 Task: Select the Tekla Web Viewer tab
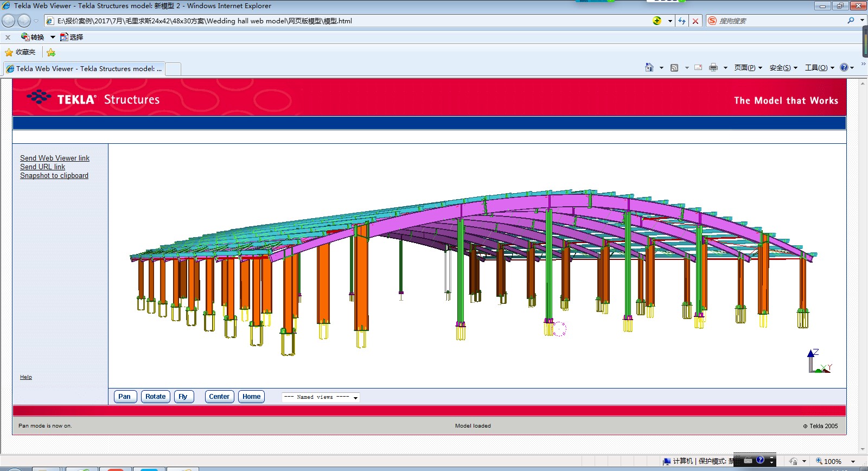pos(85,69)
